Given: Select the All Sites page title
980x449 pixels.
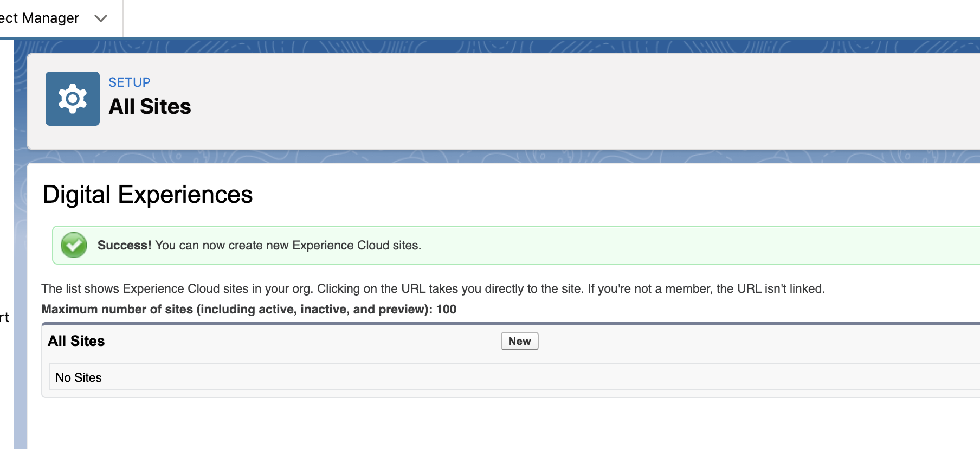Looking at the screenshot, I should click(x=150, y=107).
